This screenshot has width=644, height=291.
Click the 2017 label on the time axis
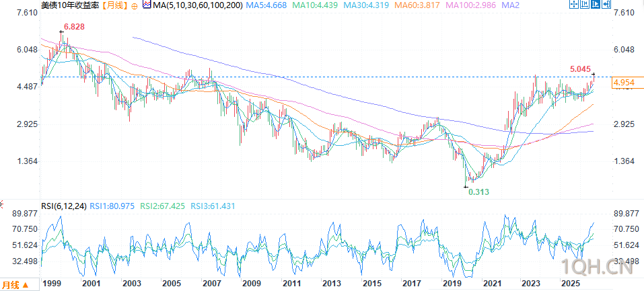tap(410, 284)
